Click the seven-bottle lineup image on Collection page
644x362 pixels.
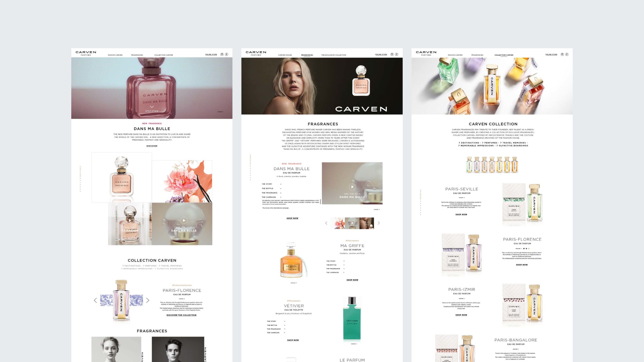coord(492,165)
